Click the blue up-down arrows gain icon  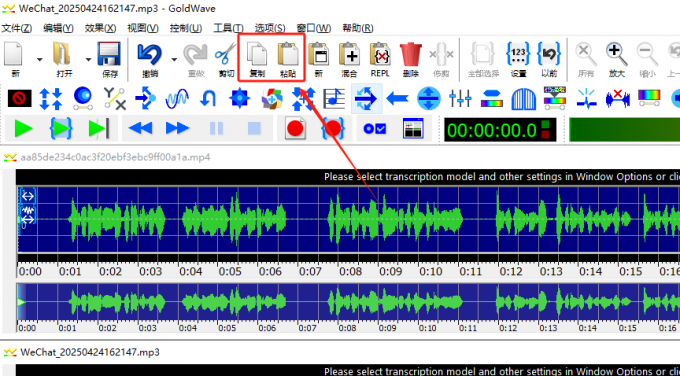51,98
